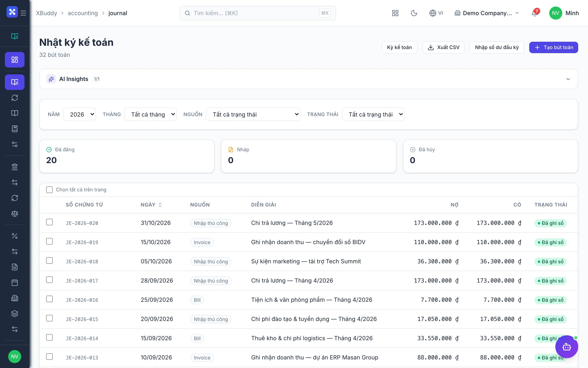Select the checkbox for JE-2026-013
Viewport: 588px width, 368px height.
tap(49, 357)
